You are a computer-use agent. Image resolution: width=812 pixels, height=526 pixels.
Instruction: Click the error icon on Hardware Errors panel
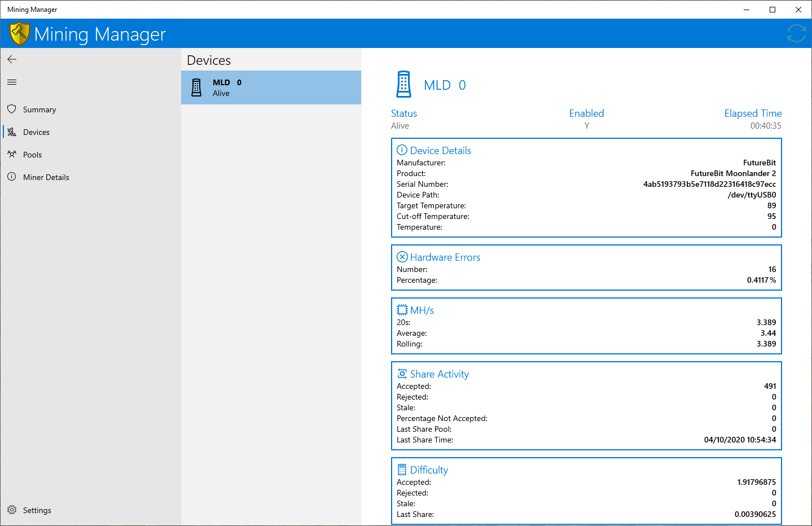(x=402, y=256)
